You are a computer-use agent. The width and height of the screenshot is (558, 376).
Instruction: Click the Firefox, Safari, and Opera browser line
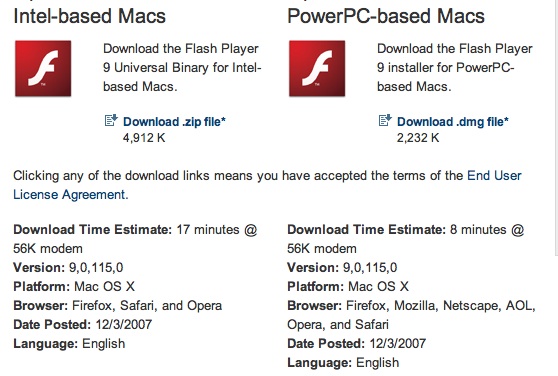point(118,306)
